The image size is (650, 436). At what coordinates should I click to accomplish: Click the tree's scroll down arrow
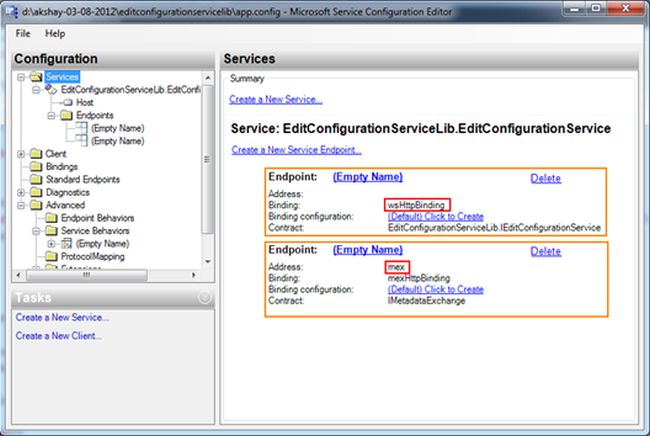(208, 262)
